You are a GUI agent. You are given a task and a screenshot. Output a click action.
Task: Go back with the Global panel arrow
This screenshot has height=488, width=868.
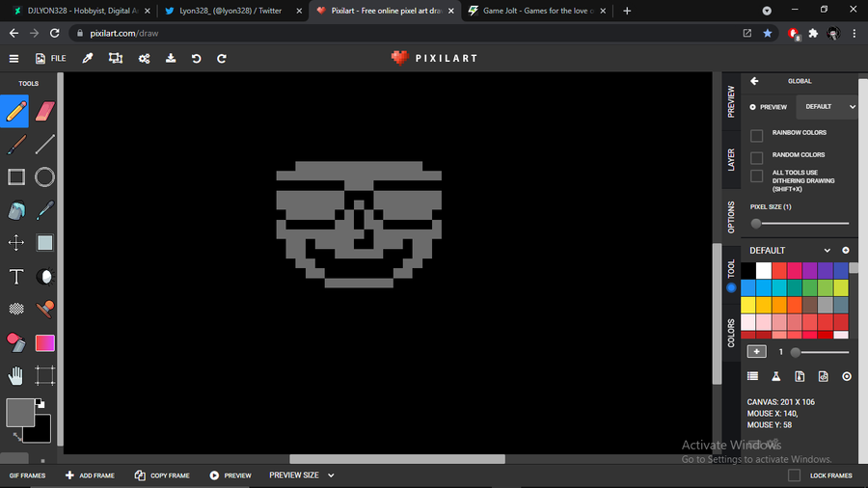[x=754, y=81]
